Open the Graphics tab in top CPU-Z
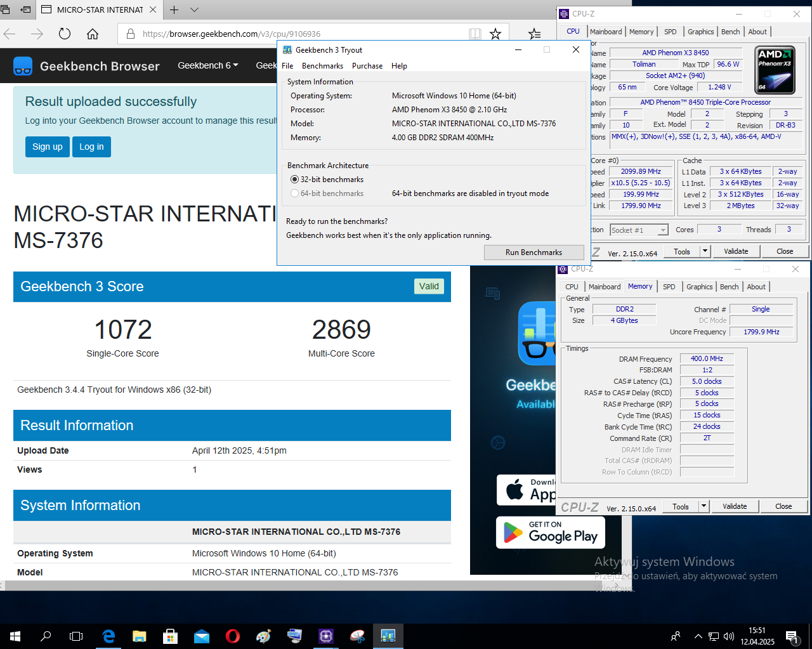Viewport: 812px width, 649px height. 701,32
